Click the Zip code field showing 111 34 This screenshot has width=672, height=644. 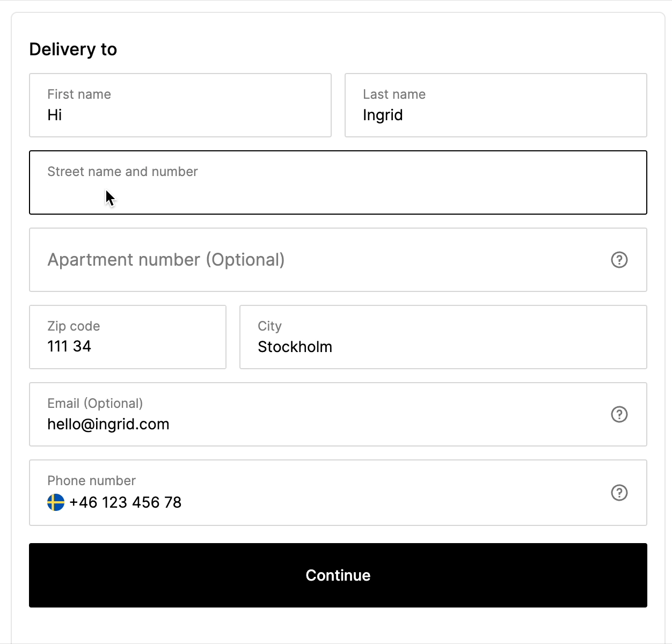[x=127, y=337]
